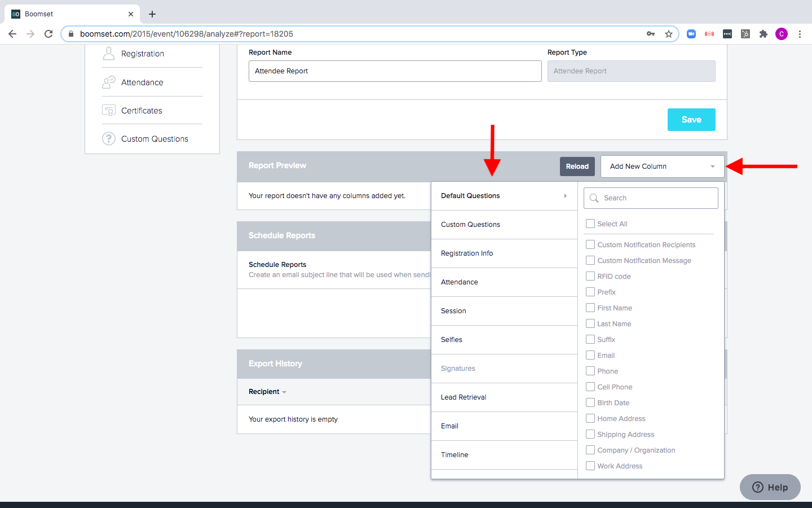
Task: Select Custom Questions in column menu
Action: [504, 225]
